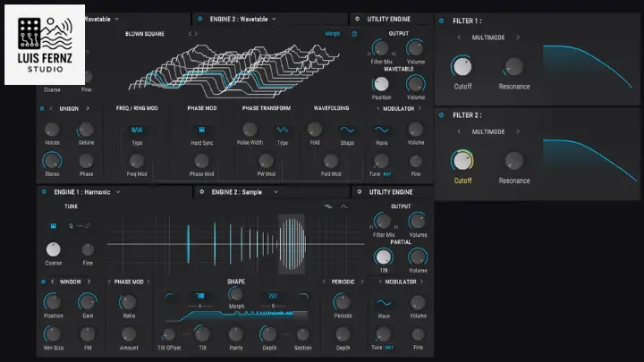
Task: Open the BLOWN SQUARE wavetable browser
Action: [145, 34]
